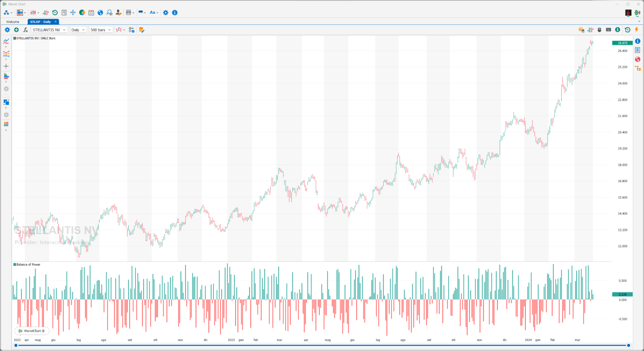The height and width of the screenshot is (351, 644).
Task: Click the Balance of Power indicator label
Action: pos(28,265)
